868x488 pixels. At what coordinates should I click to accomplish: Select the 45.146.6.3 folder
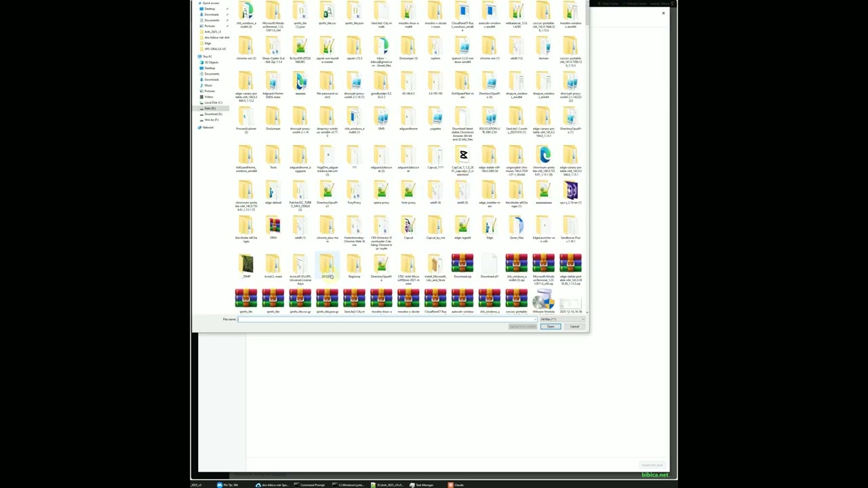pyautogui.click(x=408, y=84)
